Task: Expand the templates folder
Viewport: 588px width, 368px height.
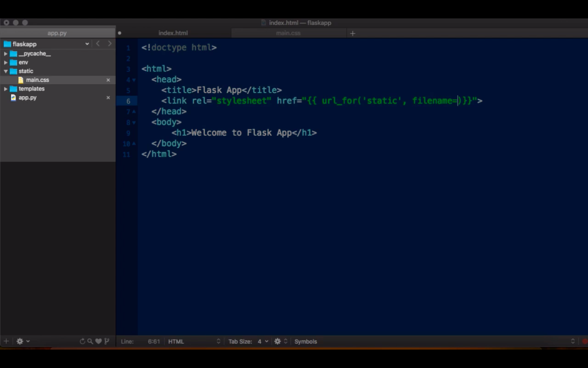Action: [6, 89]
